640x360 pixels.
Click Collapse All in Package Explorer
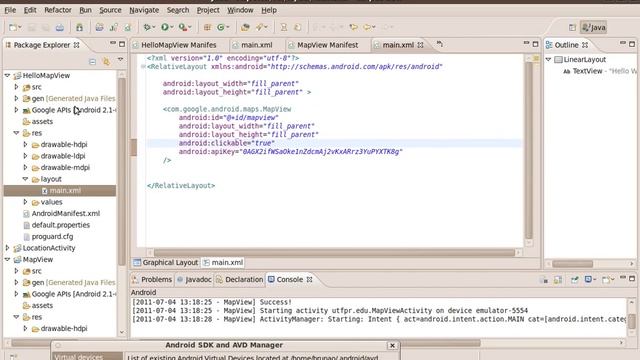[92, 62]
